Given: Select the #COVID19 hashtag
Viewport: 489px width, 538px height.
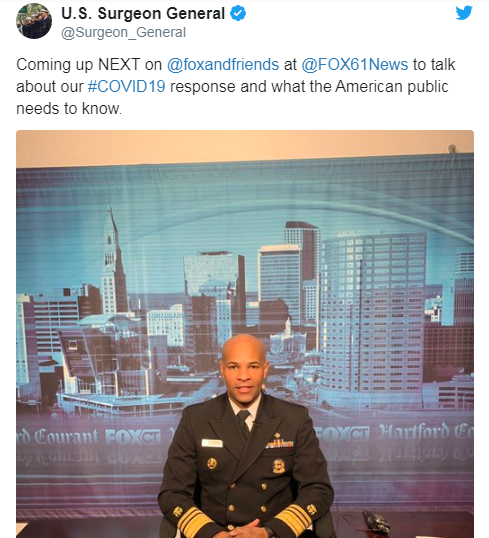Looking at the screenshot, I should tap(126, 86).
